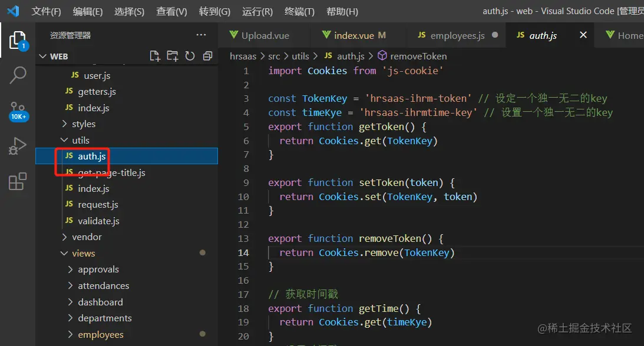Click getToken function name on line 5
The width and height of the screenshot is (644, 346).
[x=382, y=127]
